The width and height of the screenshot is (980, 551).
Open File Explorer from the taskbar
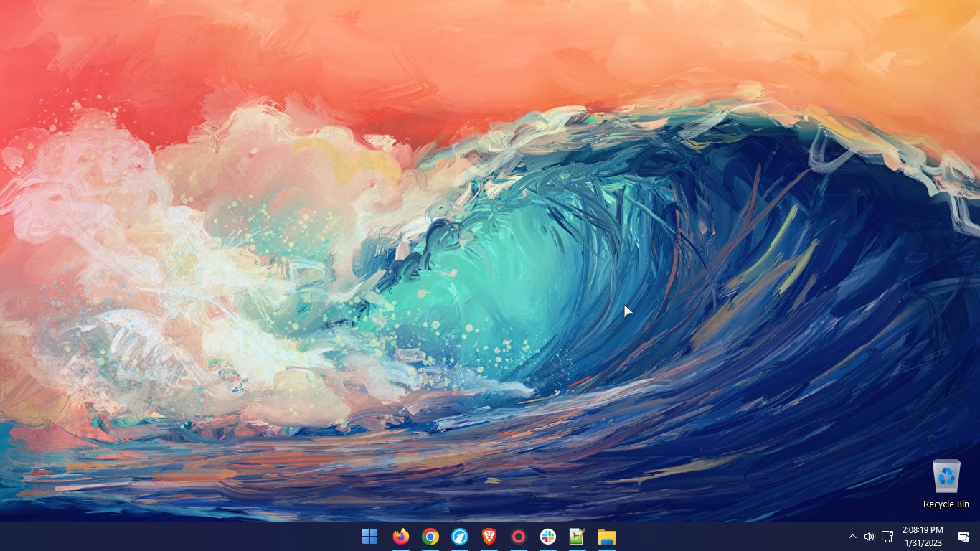pyautogui.click(x=607, y=537)
